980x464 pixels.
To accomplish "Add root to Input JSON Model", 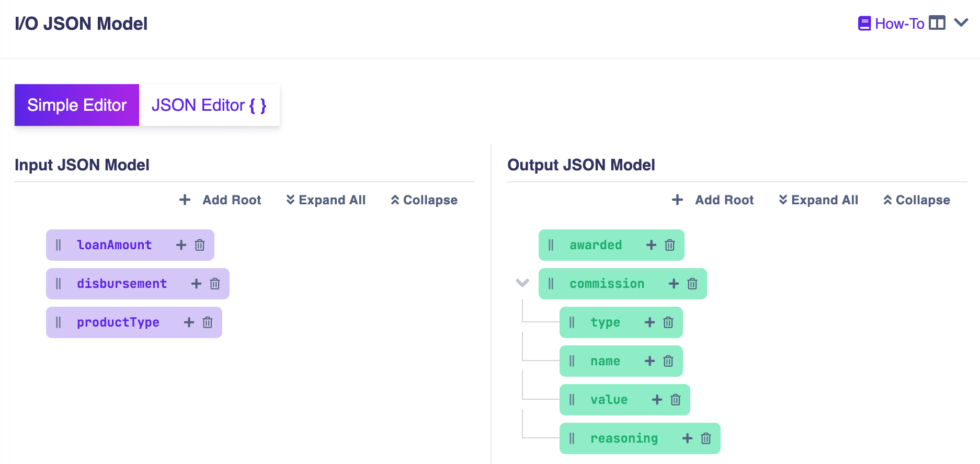I will (220, 200).
